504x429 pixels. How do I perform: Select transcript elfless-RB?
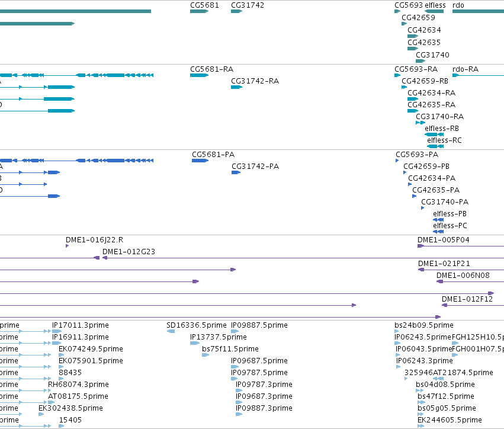(x=434, y=135)
